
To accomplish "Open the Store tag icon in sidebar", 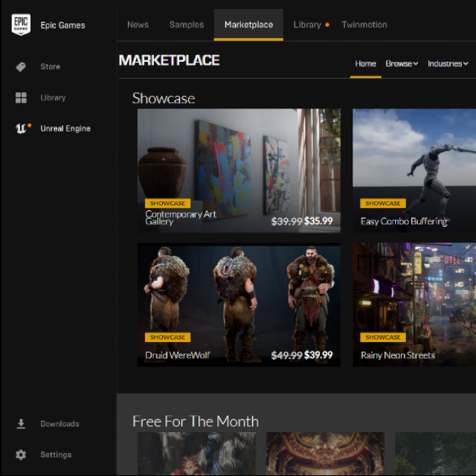I will tap(21, 67).
